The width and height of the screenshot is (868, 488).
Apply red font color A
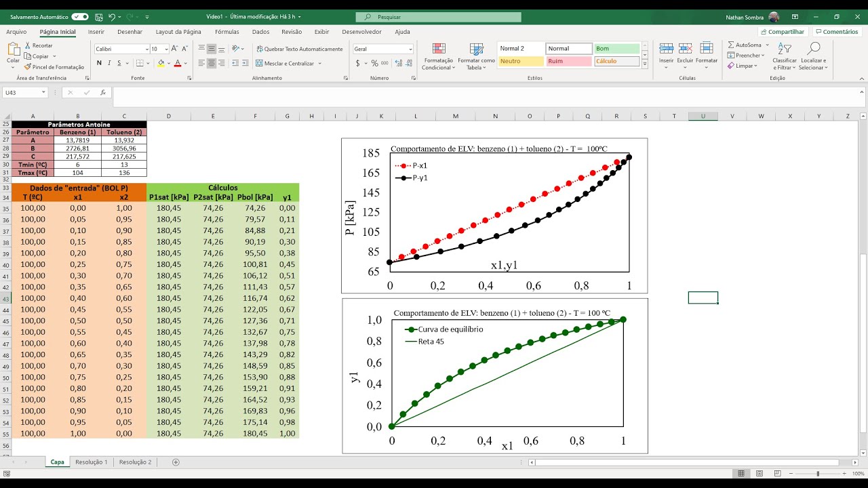(178, 63)
